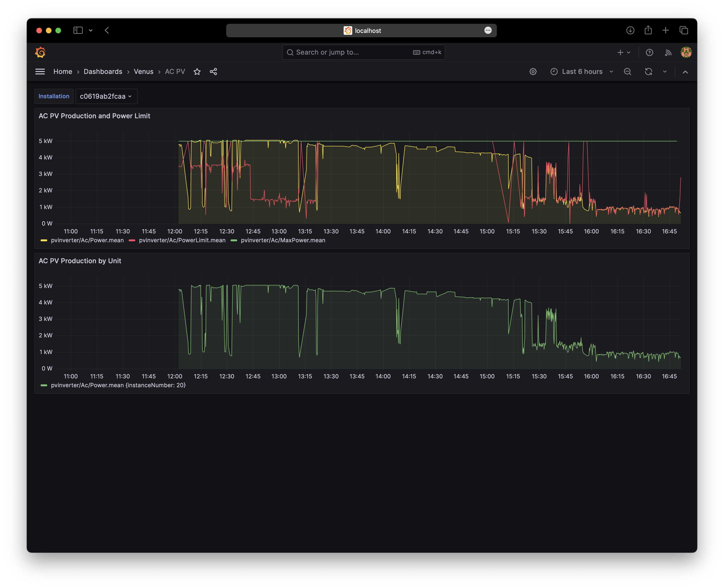Viewport: 724px width, 588px height.
Task: Open the Venus folder breadcrumb
Action: (143, 72)
